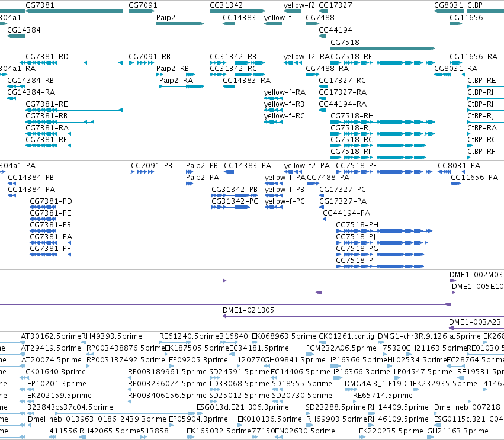The height and width of the screenshot is (440, 504).
Task: Click the EN02630.5prime EST label
Action: pos(304,431)
